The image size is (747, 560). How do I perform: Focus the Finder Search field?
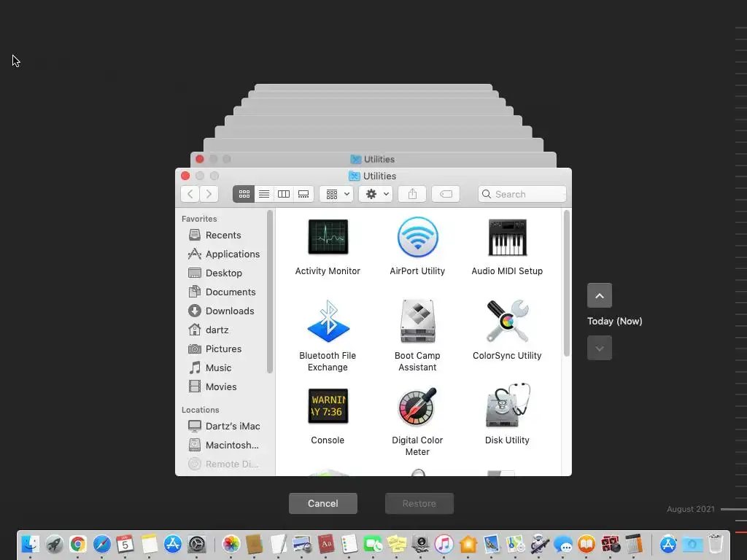tap(522, 194)
